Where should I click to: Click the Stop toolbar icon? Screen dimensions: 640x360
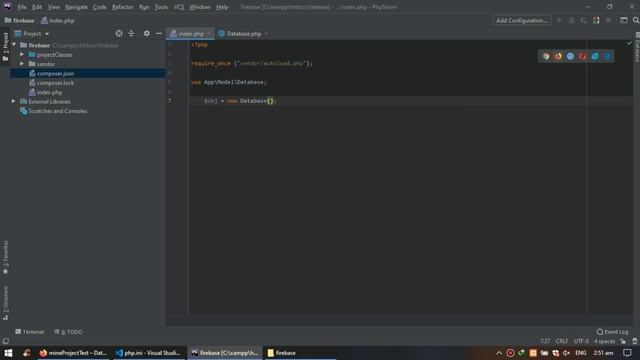coord(609,20)
